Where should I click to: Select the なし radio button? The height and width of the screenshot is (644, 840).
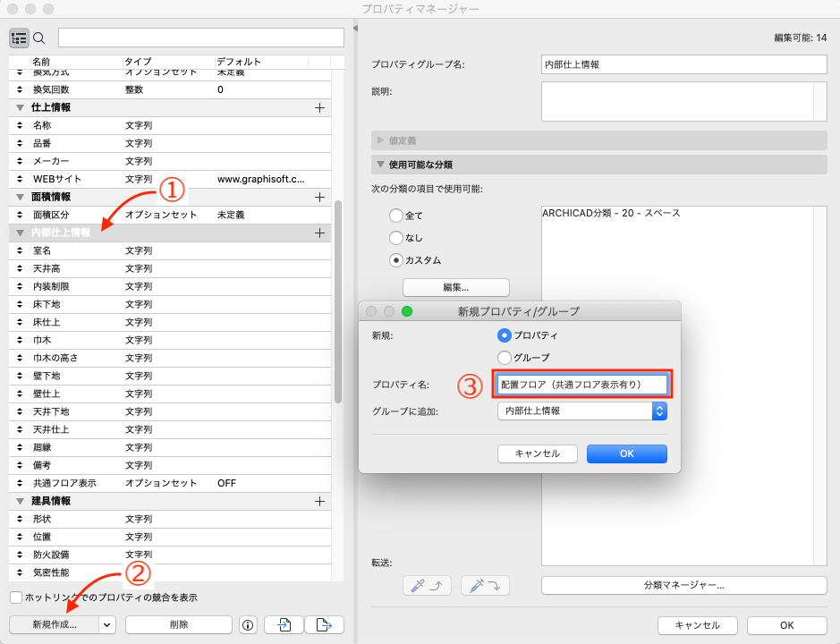click(x=396, y=238)
